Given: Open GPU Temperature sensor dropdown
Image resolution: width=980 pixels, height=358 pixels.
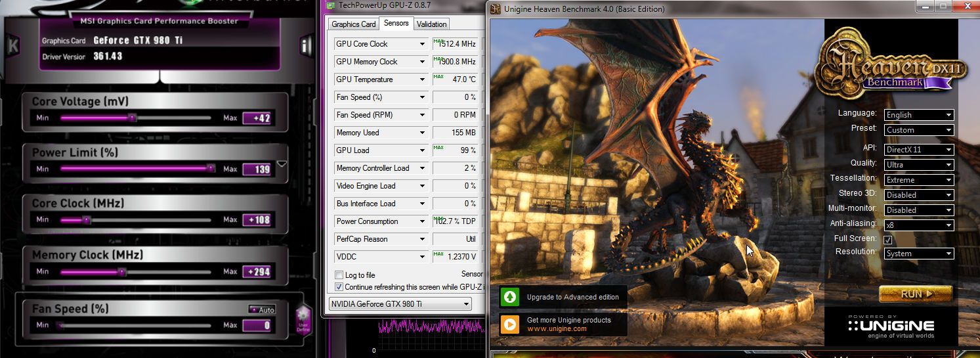Looking at the screenshot, I should (x=423, y=79).
